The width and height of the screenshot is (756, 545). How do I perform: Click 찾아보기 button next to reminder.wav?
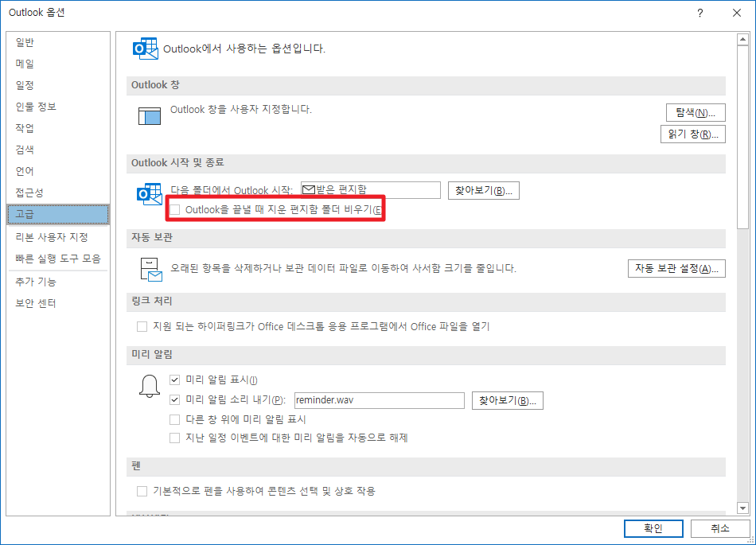coord(507,400)
